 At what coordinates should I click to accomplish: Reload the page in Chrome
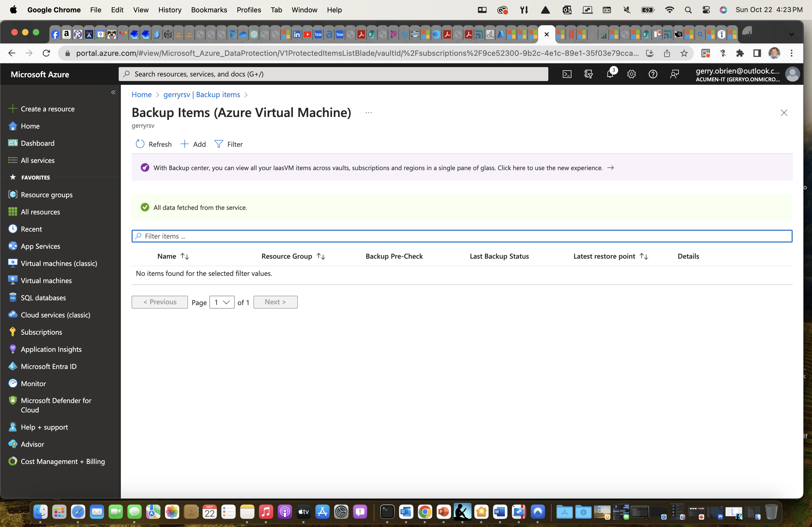click(x=46, y=53)
